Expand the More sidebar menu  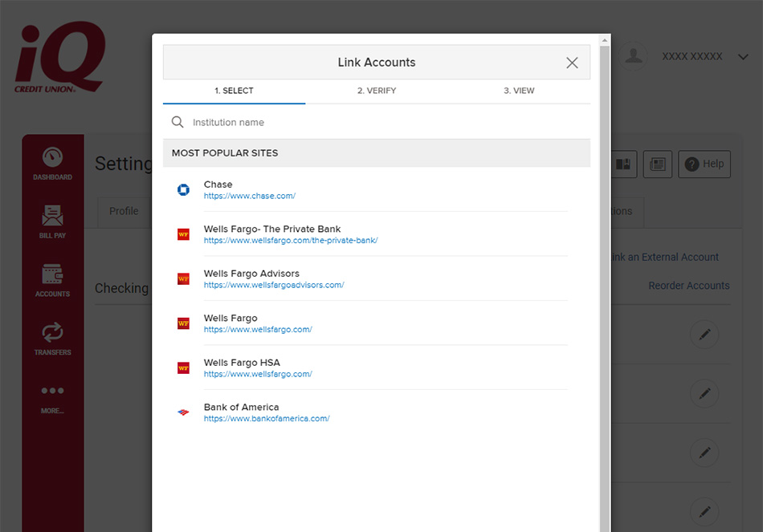[x=52, y=398]
